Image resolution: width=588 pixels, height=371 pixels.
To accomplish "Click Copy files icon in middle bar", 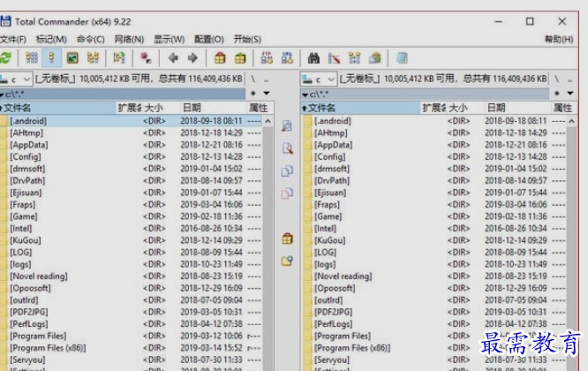I will (x=287, y=171).
